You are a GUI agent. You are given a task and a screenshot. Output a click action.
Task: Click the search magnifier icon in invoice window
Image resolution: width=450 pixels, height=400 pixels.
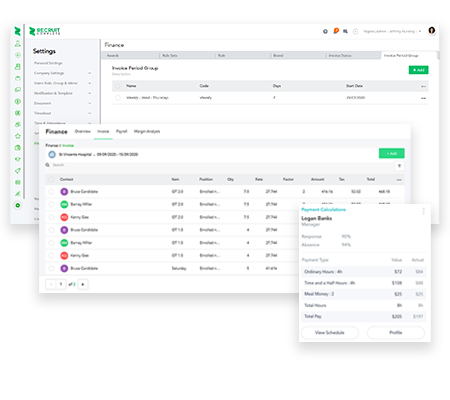48,165
